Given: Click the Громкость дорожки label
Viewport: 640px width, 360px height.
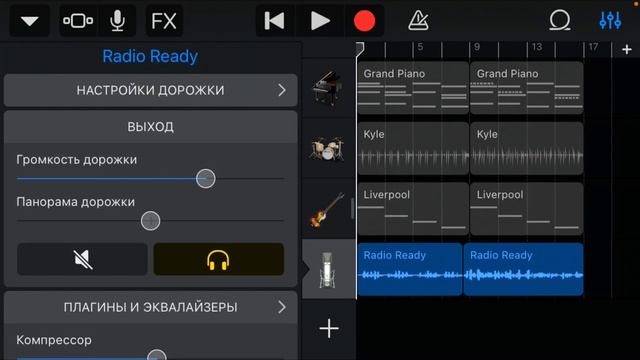Looking at the screenshot, I should point(77,160).
